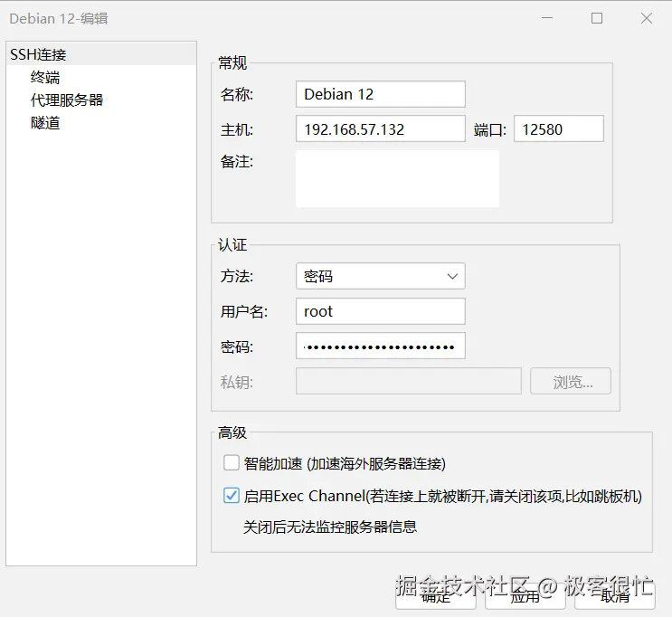Open the 方法 authentication dropdown
Image resolution: width=672 pixels, height=617 pixels.
[x=381, y=276]
